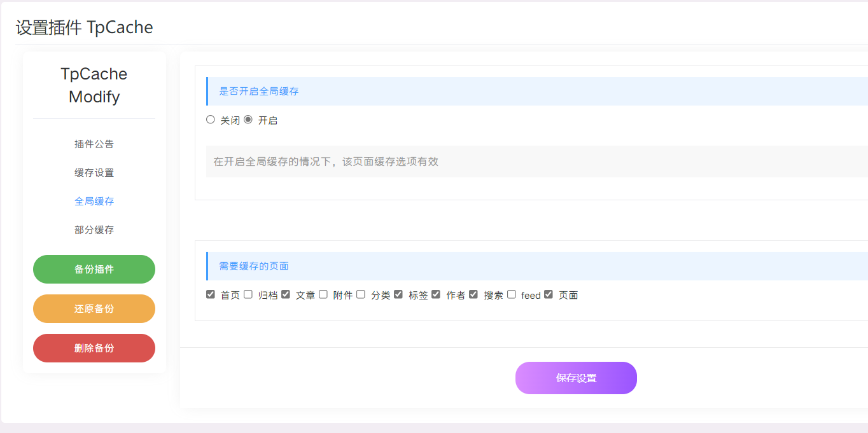Save settings with 保存设置 button
This screenshot has width=868, height=433.
pos(576,378)
